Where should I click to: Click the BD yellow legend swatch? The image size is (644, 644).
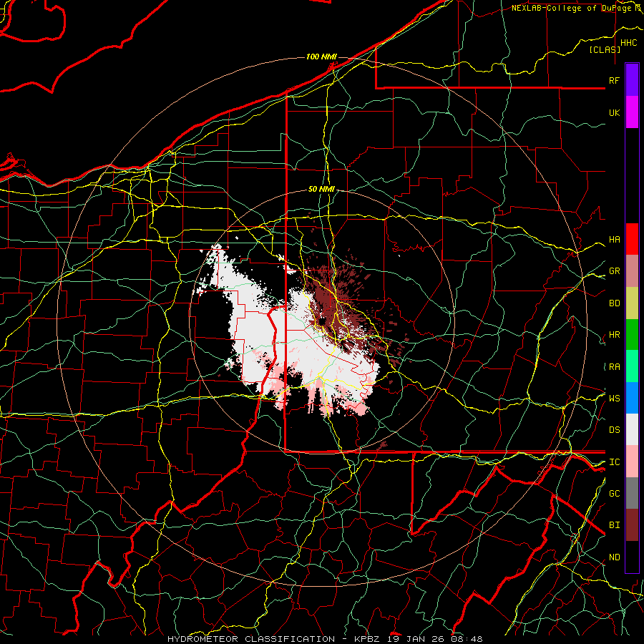point(632,303)
